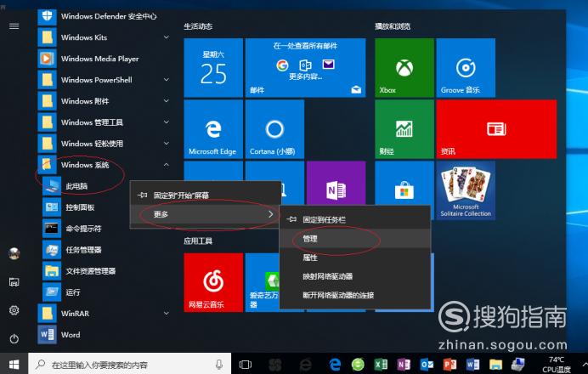Click the power button in Start
This screenshot has width=588, height=374.
pos(14,339)
